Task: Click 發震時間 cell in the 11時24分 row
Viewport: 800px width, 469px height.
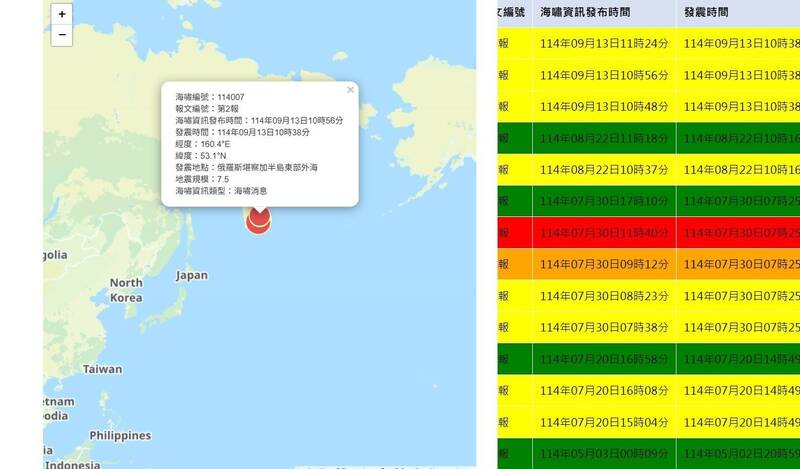Action: click(x=738, y=43)
